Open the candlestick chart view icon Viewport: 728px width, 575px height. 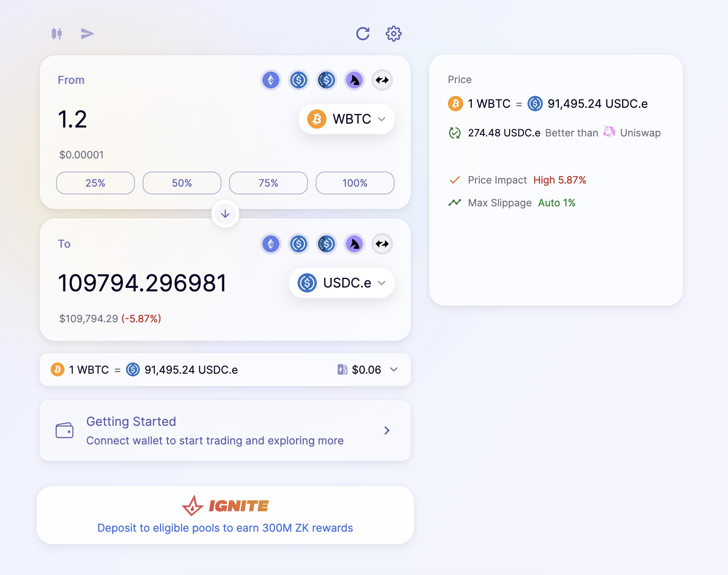tap(57, 34)
